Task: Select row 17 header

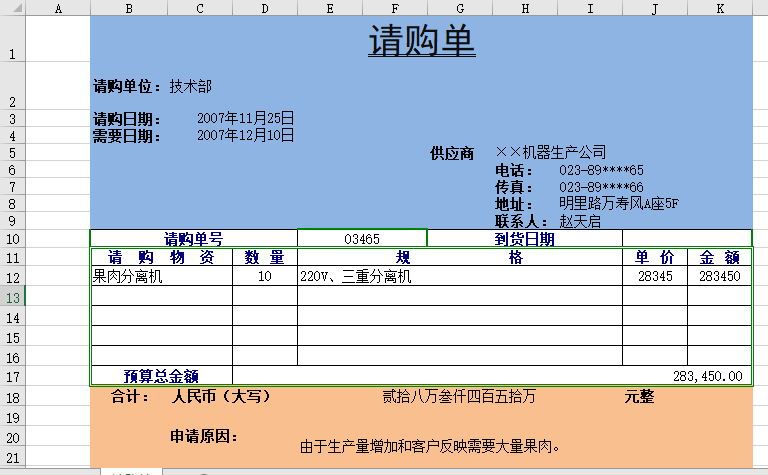Action: [12, 376]
